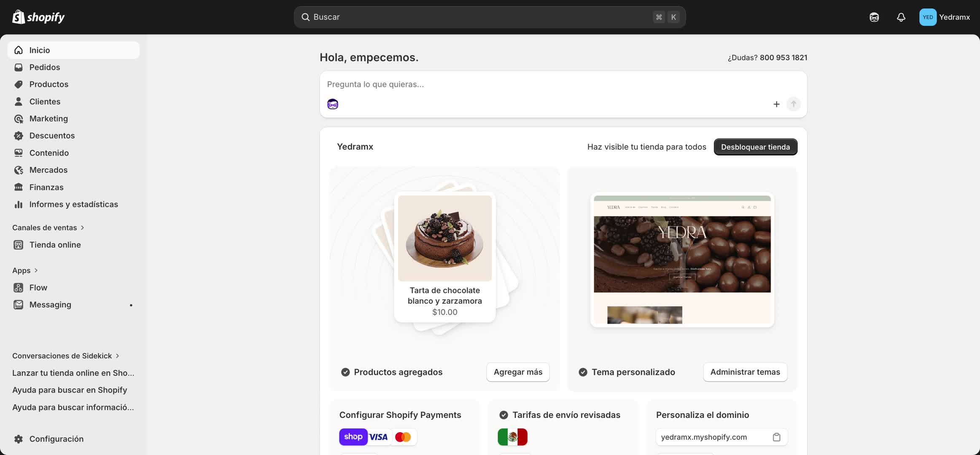Viewport: 980px width, 455px height.
Task: Click the Pedidos inbox icon
Action: tap(19, 67)
